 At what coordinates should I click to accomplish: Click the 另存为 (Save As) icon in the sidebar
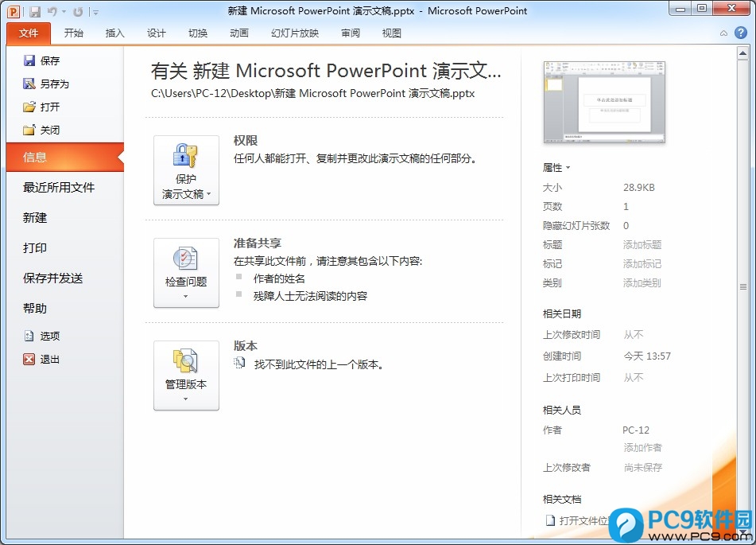tap(29, 84)
